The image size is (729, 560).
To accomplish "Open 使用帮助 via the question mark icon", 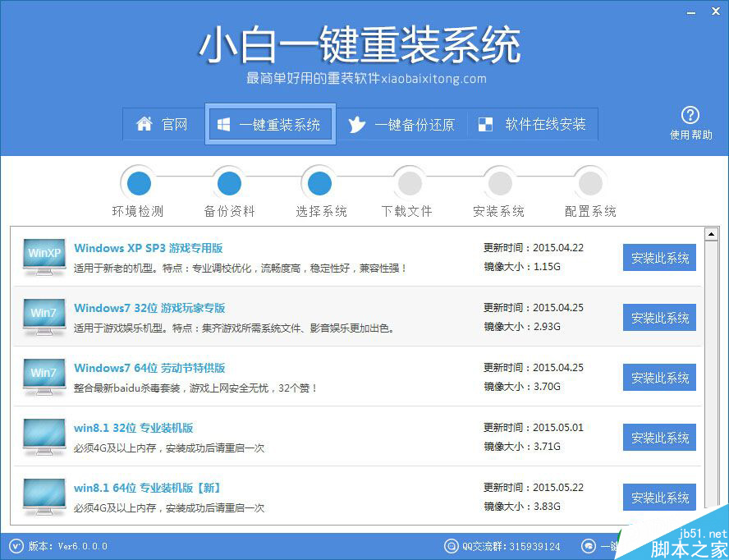I will point(690,115).
